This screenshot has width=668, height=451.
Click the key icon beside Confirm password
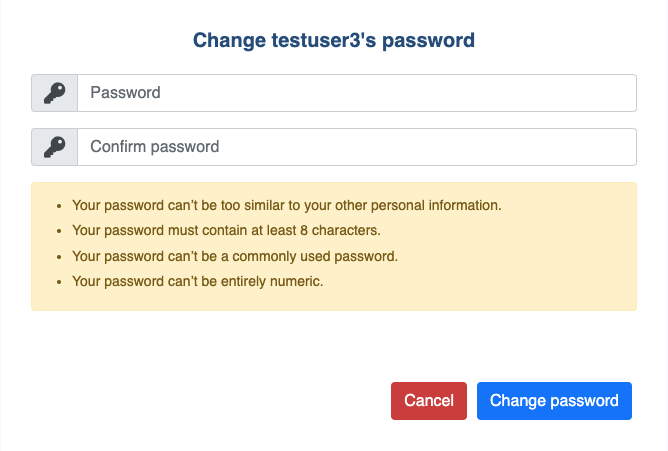click(54, 147)
